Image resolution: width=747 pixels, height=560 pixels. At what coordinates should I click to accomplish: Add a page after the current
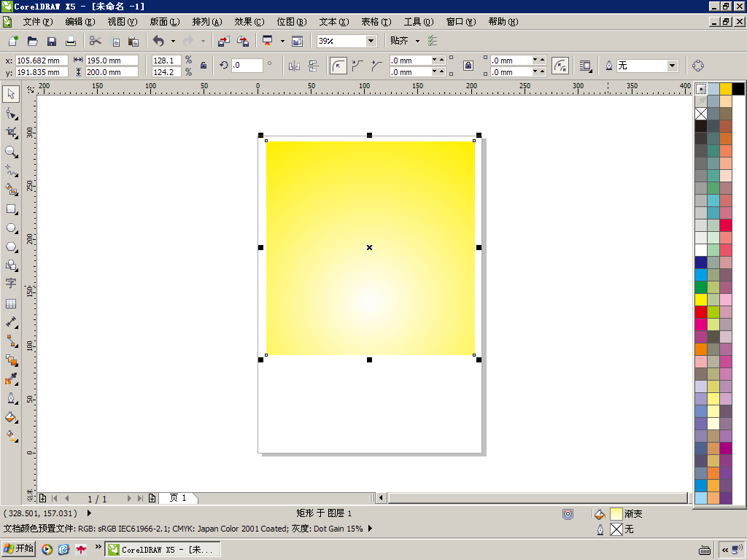[x=152, y=498]
